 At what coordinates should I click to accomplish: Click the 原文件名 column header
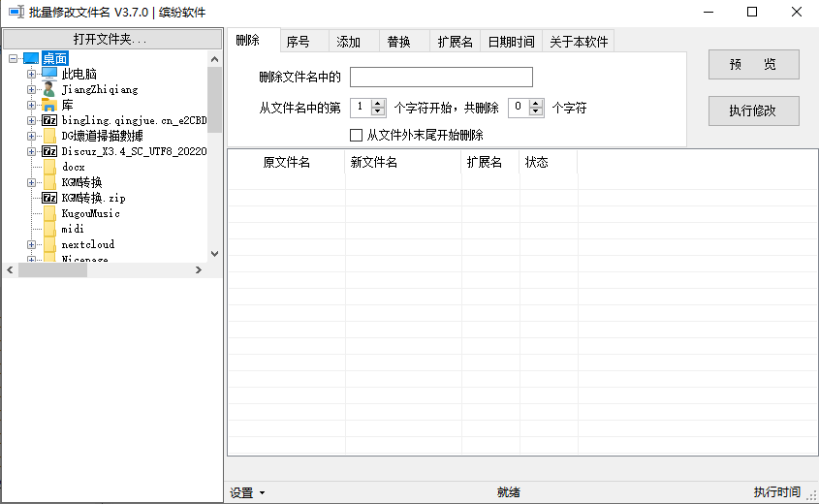pyautogui.click(x=286, y=162)
